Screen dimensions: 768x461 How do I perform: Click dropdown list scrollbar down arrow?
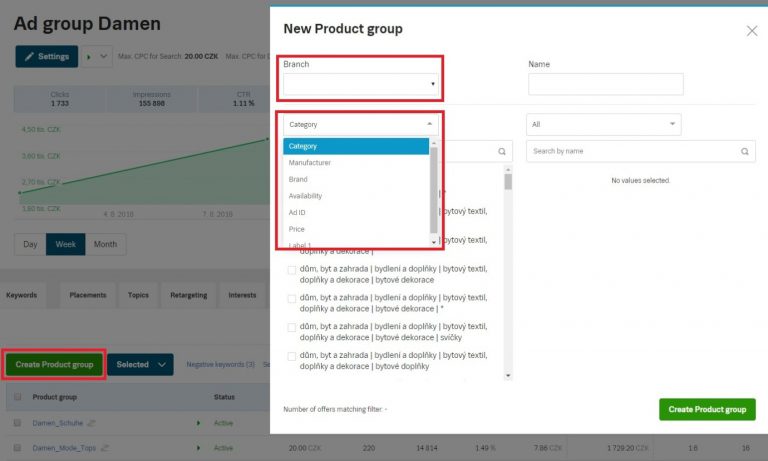[x=433, y=242]
